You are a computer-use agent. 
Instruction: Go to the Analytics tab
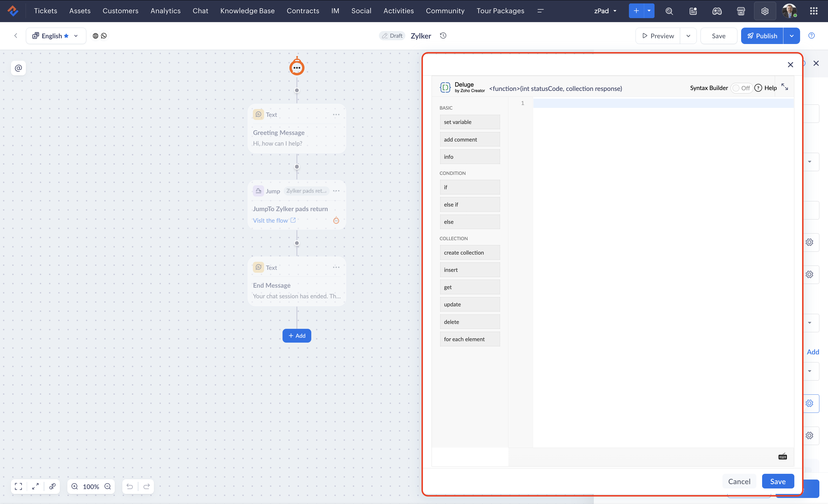click(x=165, y=11)
